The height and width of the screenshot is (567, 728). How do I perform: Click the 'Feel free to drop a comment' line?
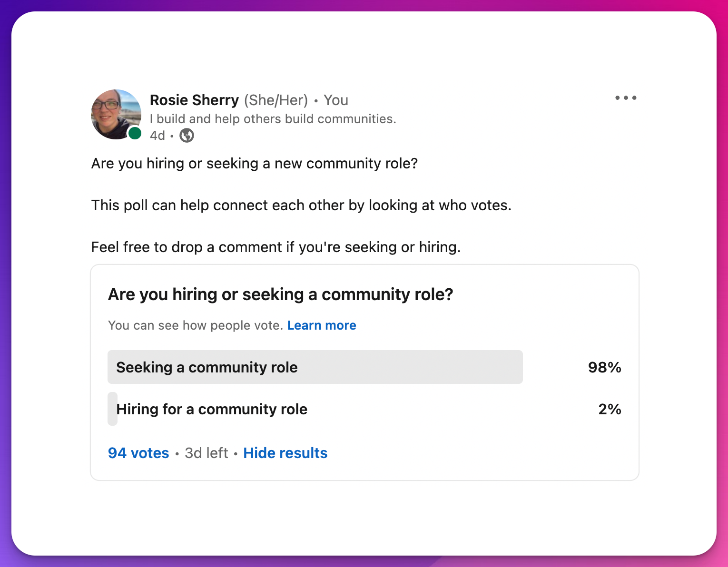pyautogui.click(x=276, y=247)
